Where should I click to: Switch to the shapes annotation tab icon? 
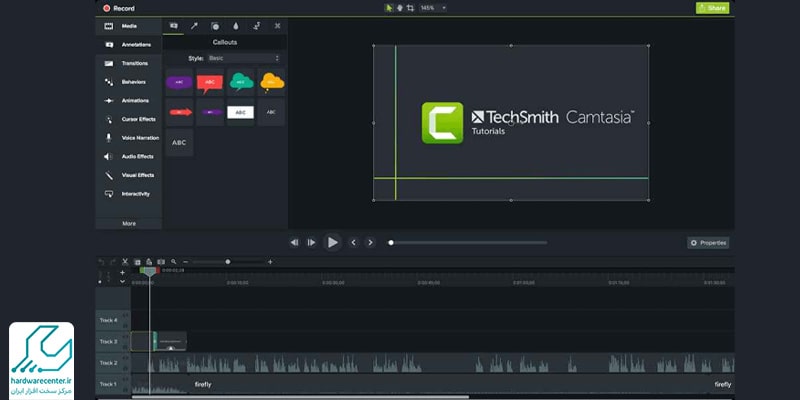215,26
